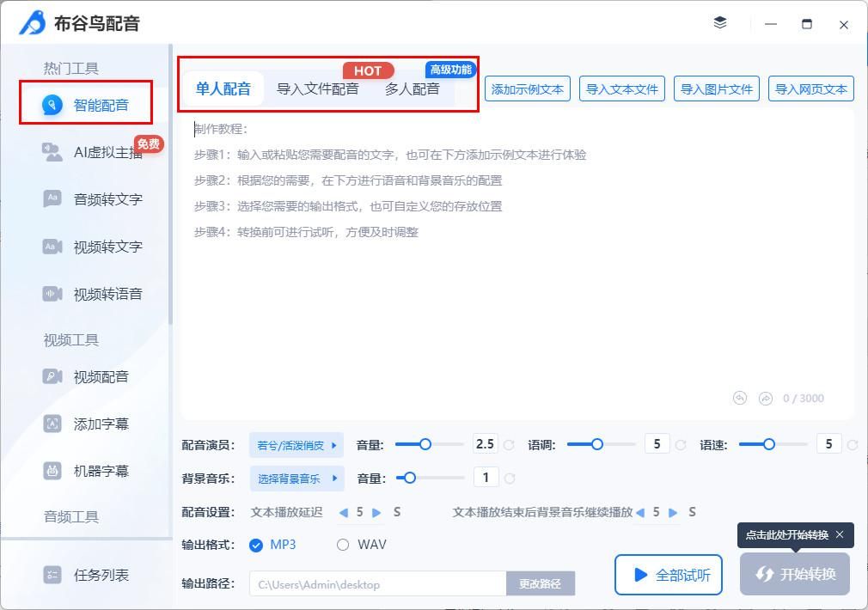This screenshot has height=610, width=868.
Task: Click the voice 音量 value box 2.5
Action: pos(485,444)
